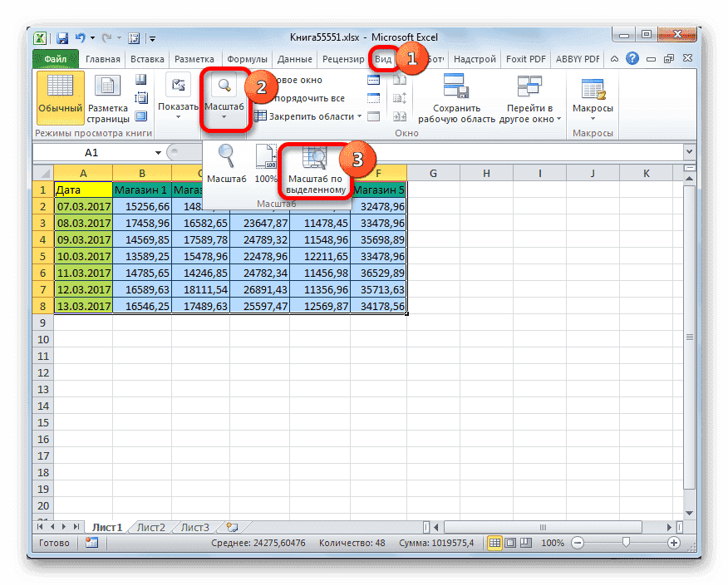The width and height of the screenshot is (728, 586).
Task: Toggle Page Layout view in status bar
Action: pyautogui.click(x=509, y=542)
